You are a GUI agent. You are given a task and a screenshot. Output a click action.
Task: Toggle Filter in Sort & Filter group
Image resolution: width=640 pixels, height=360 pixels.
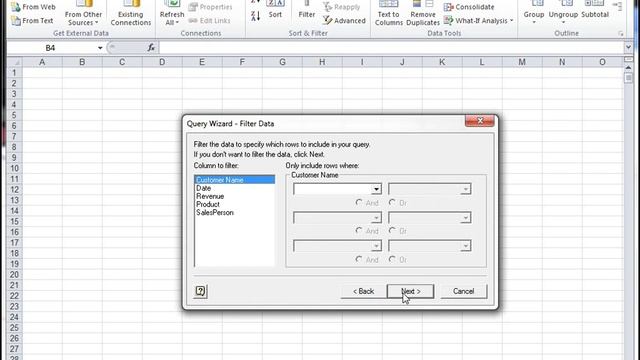(x=307, y=10)
